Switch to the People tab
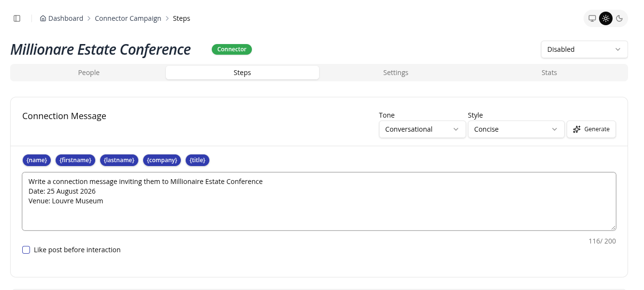Screen dimensions: 644x290 89,73
